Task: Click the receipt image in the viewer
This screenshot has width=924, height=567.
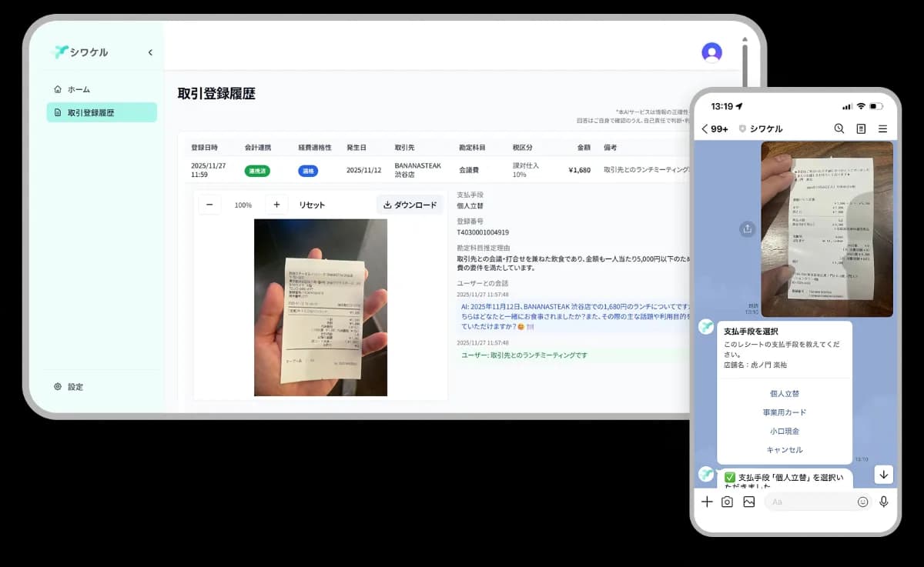Action: tap(320, 308)
